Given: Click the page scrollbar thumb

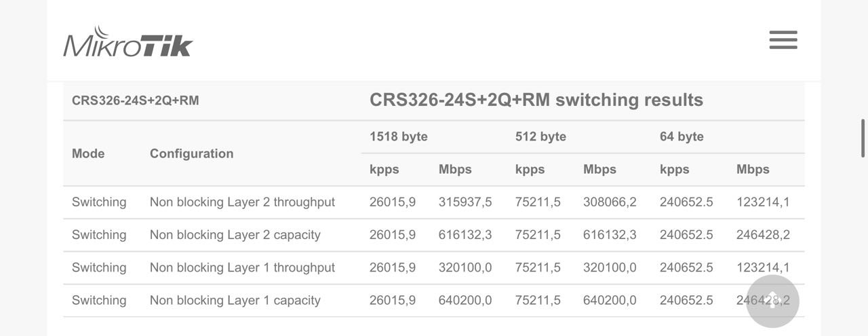Looking at the screenshot, I should point(863,138).
